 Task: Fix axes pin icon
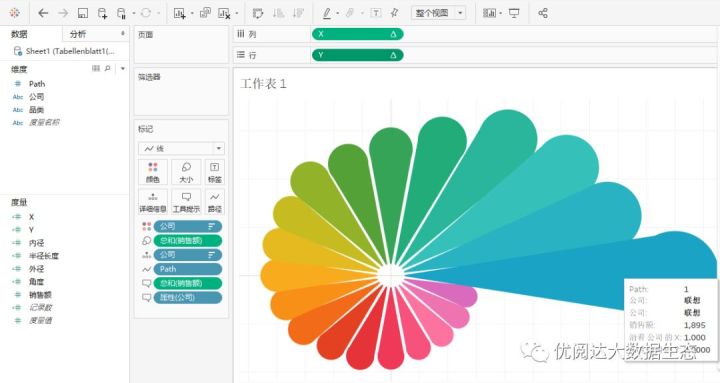tap(394, 13)
